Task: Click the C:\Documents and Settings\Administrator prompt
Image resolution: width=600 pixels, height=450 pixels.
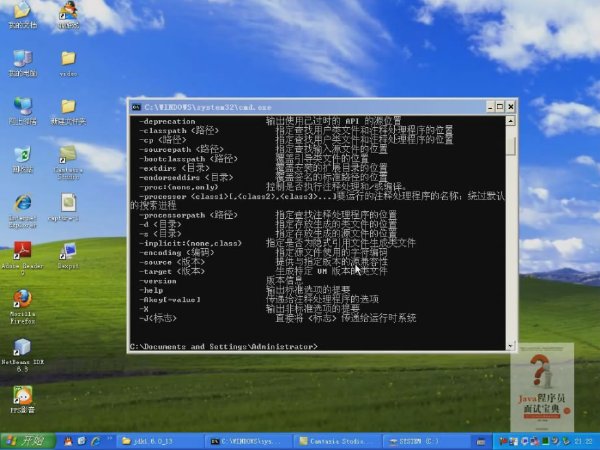Action: 224,346
